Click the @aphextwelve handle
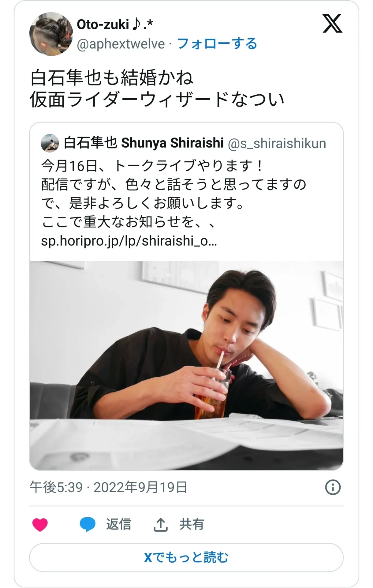 121,44
